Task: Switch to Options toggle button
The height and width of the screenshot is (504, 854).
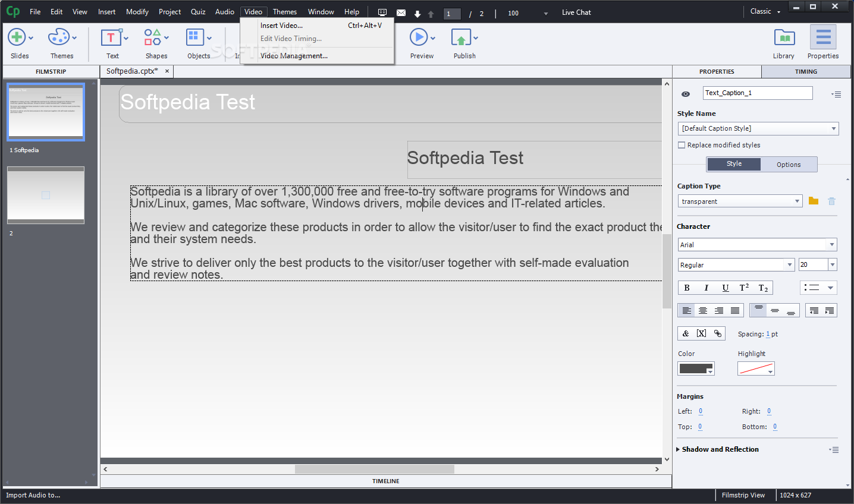Action: pos(789,165)
